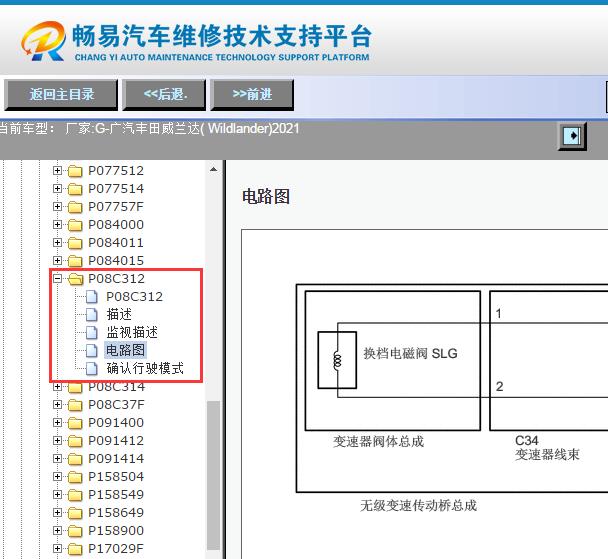Open the 确认行驶模式 page
The width and height of the screenshot is (608, 559).
pos(145,368)
